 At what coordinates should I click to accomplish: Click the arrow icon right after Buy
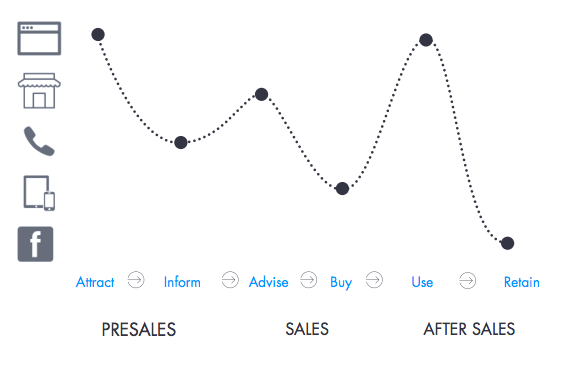point(374,280)
